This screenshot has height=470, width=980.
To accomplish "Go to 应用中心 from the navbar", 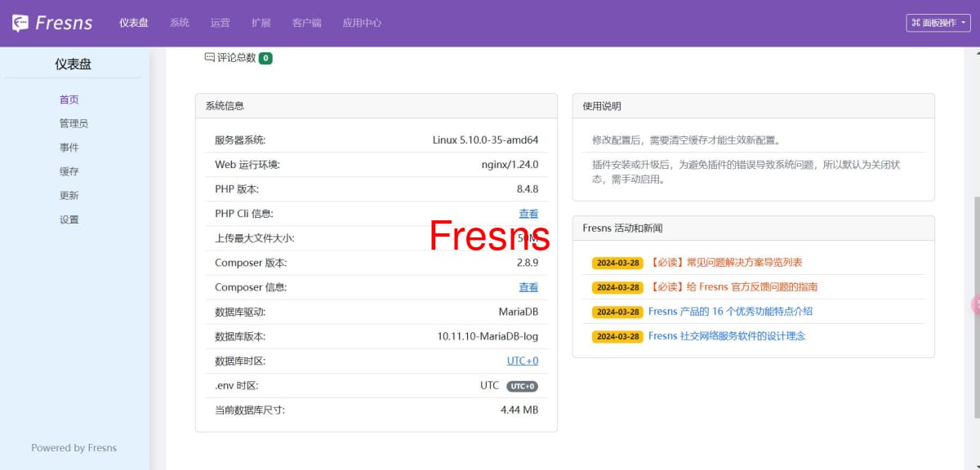I will coord(362,23).
